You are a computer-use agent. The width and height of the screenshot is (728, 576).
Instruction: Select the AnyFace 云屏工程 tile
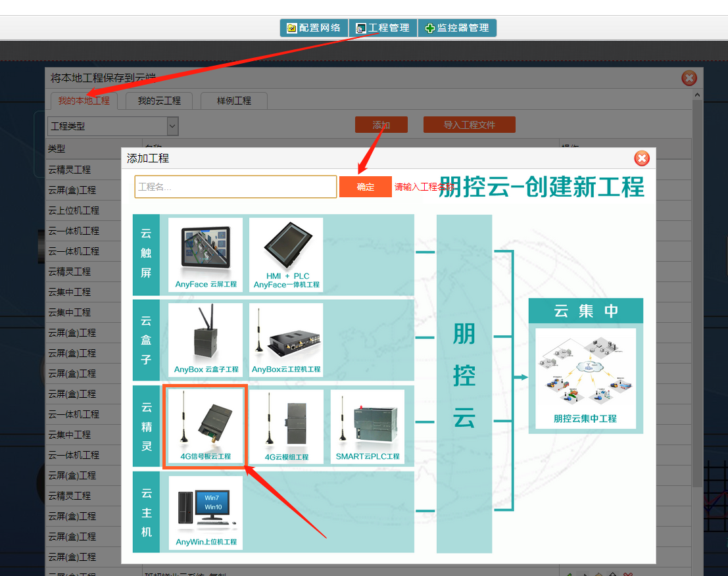coord(205,255)
